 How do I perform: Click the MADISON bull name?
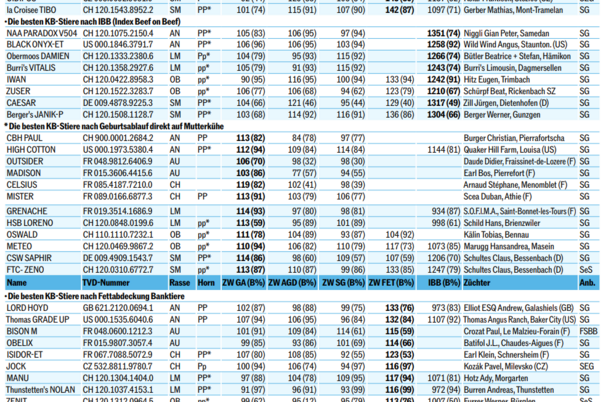pyautogui.click(x=24, y=173)
